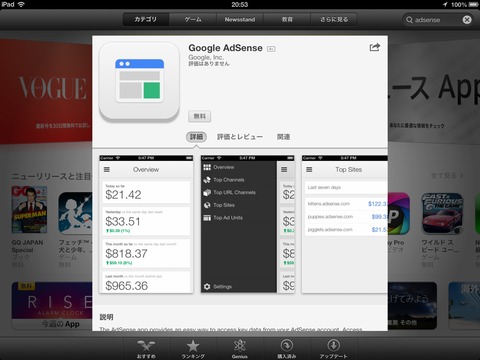480x360 pixels.
Task: Select the カテゴリ top segment
Action: pos(146,19)
